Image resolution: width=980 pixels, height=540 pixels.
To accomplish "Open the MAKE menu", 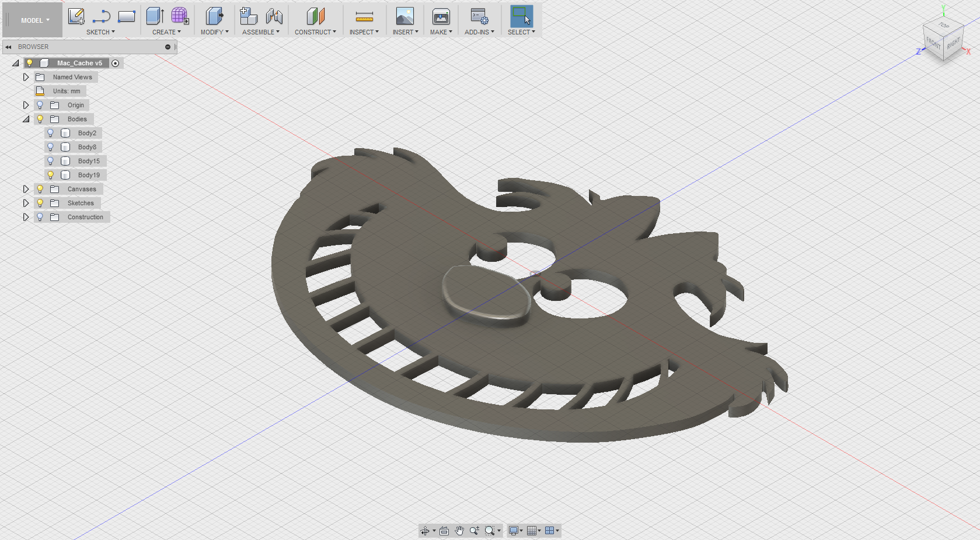I will tap(441, 32).
